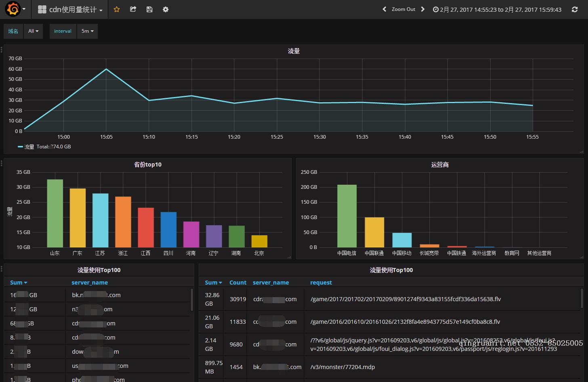This screenshot has height=382, width=588.
Task: Refresh the dashboard
Action: [575, 9]
